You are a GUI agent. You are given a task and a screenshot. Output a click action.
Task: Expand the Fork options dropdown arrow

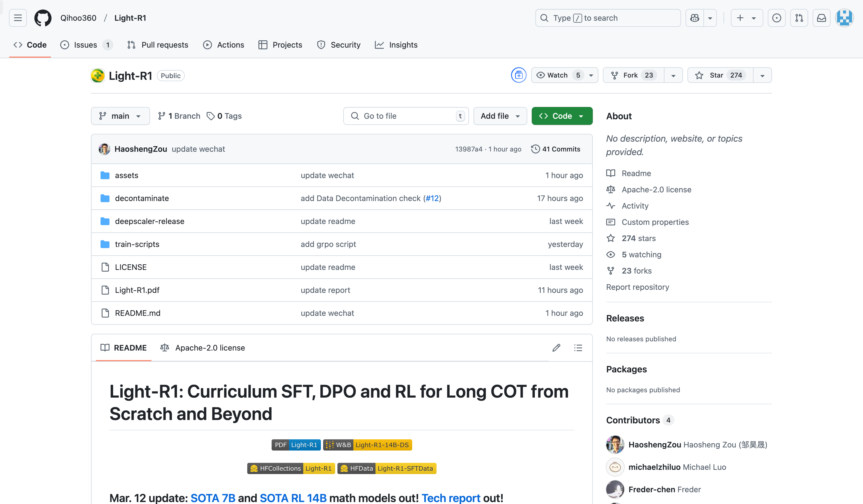coord(673,75)
